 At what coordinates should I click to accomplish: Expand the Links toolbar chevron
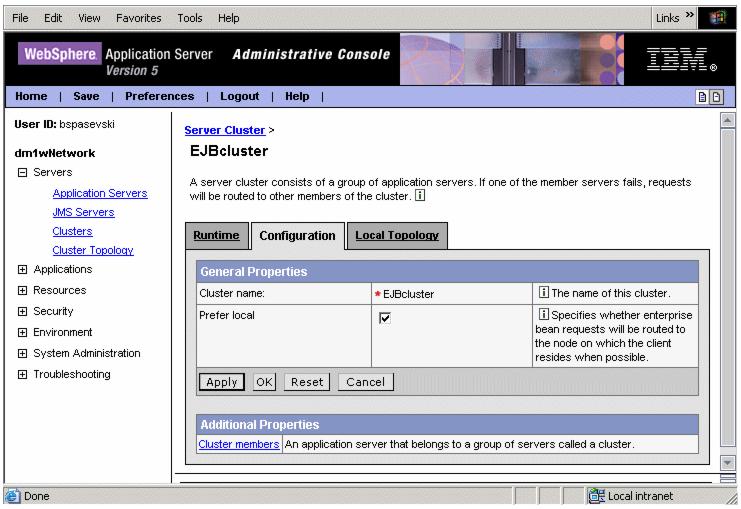689,15
